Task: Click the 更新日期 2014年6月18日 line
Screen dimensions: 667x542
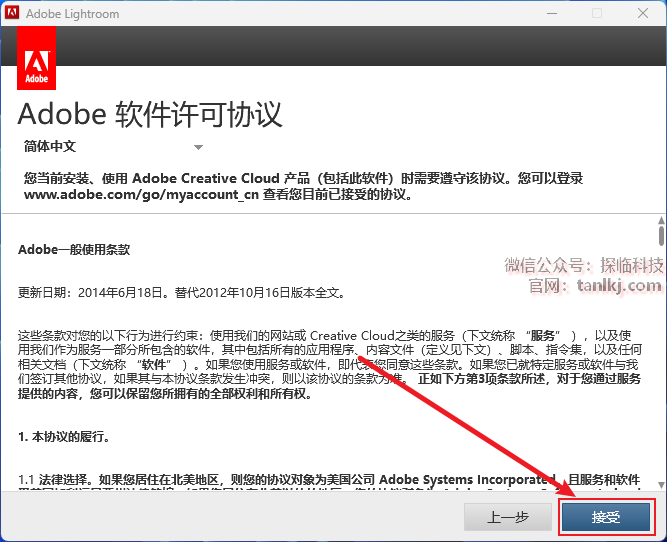Action: tap(180, 293)
